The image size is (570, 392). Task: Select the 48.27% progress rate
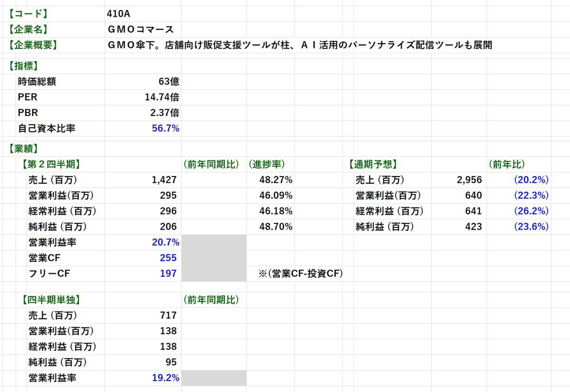click(x=276, y=180)
